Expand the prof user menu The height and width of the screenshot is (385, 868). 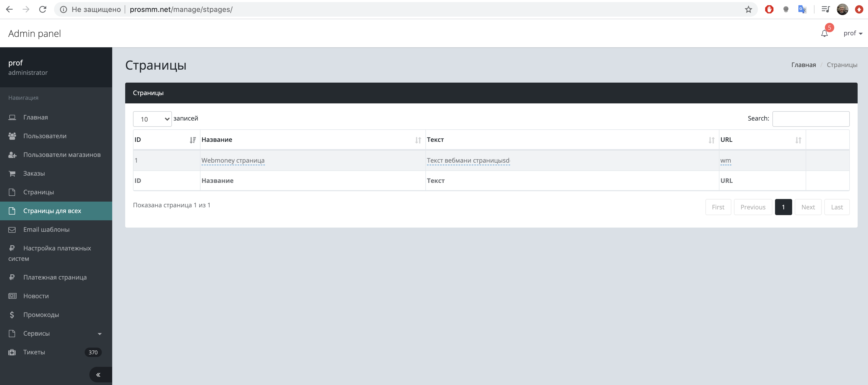pyautogui.click(x=852, y=33)
